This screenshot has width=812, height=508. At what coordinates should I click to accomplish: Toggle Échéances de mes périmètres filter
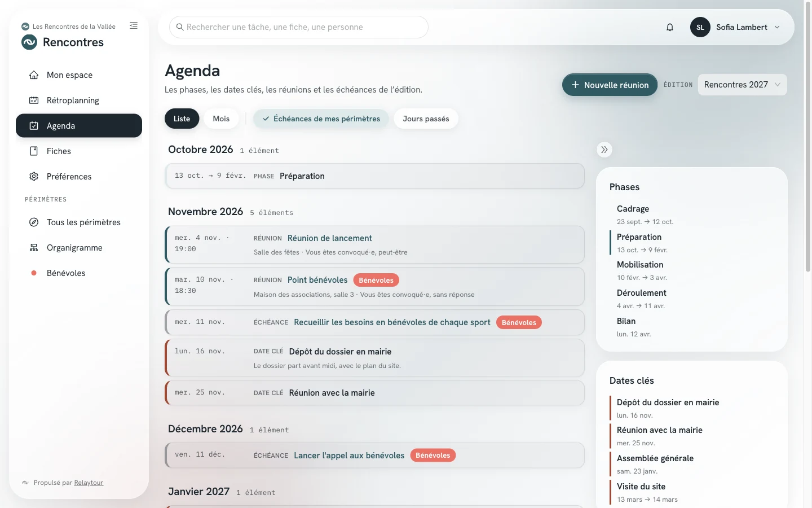(321, 119)
